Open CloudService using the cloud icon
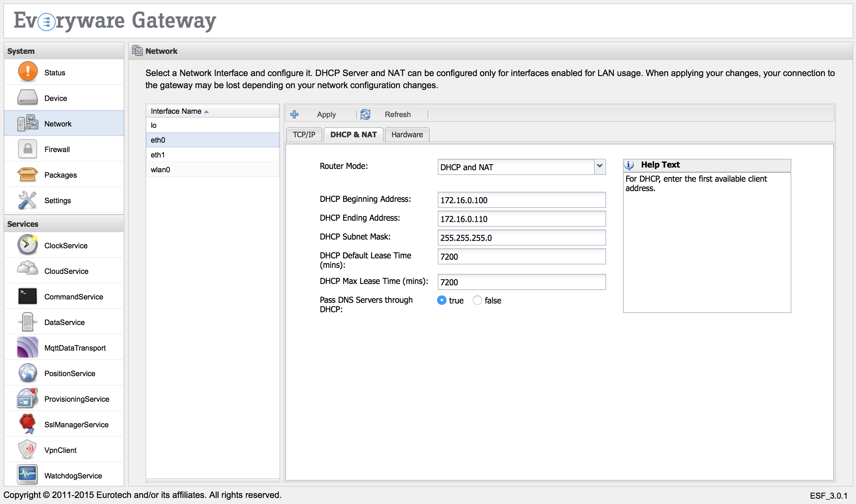Viewport: 856px width, 504px height. pos(28,268)
